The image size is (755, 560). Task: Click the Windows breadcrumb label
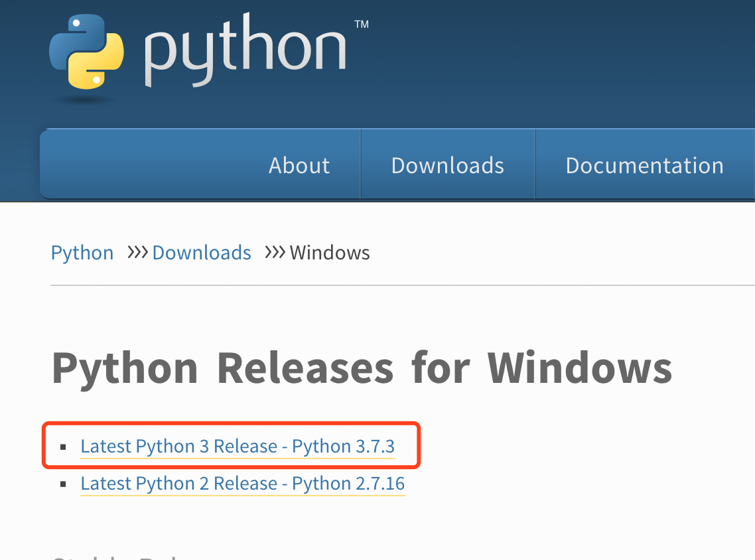pos(329,253)
